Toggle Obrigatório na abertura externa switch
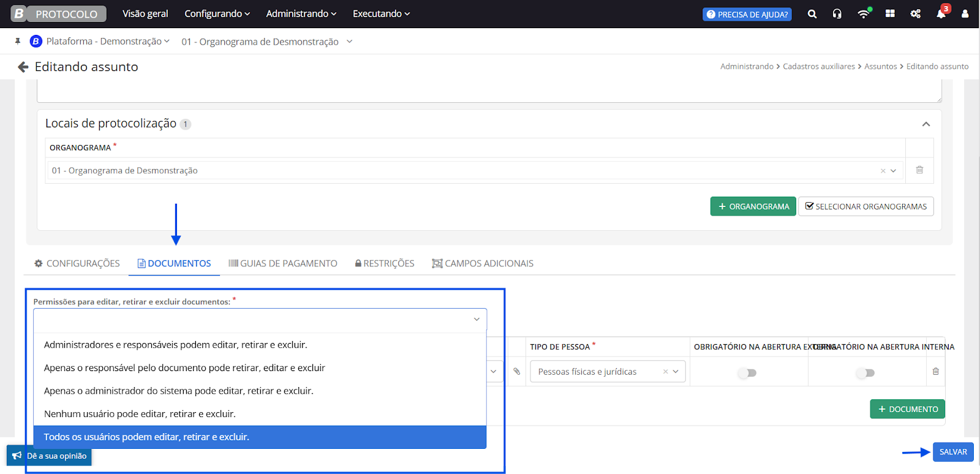Screen dimensions: 980x474 (x=748, y=373)
